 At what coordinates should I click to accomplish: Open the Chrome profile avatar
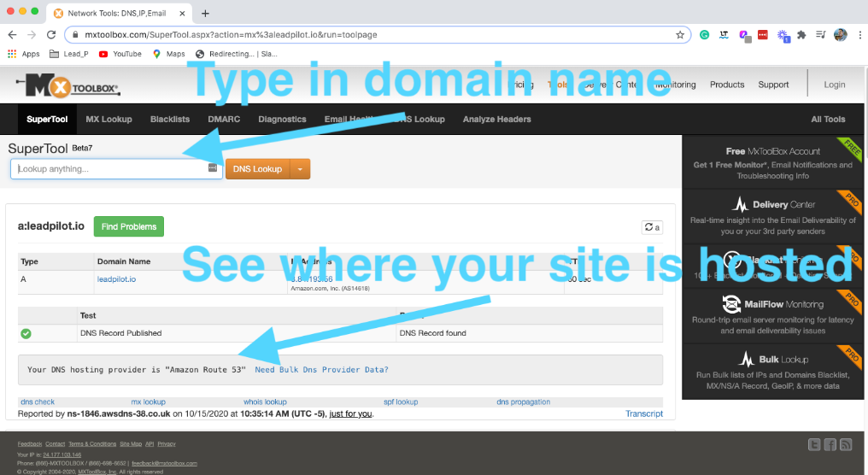pyautogui.click(x=841, y=35)
